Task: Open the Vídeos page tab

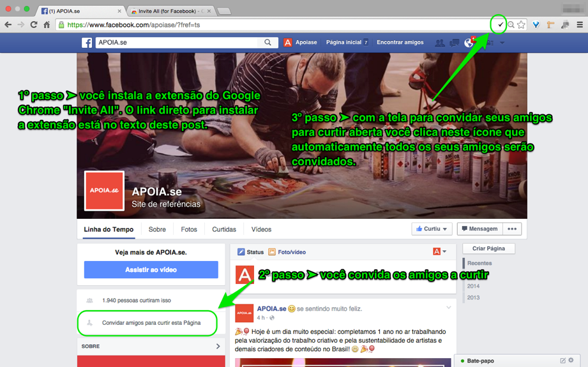Action: (x=261, y=229)
